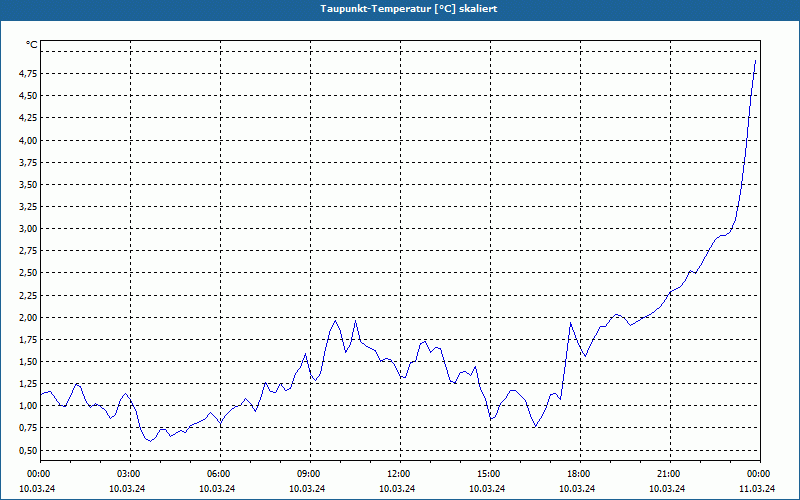
Task: Click the 2,00 y-axis label
Action: (x=28, y=317)
